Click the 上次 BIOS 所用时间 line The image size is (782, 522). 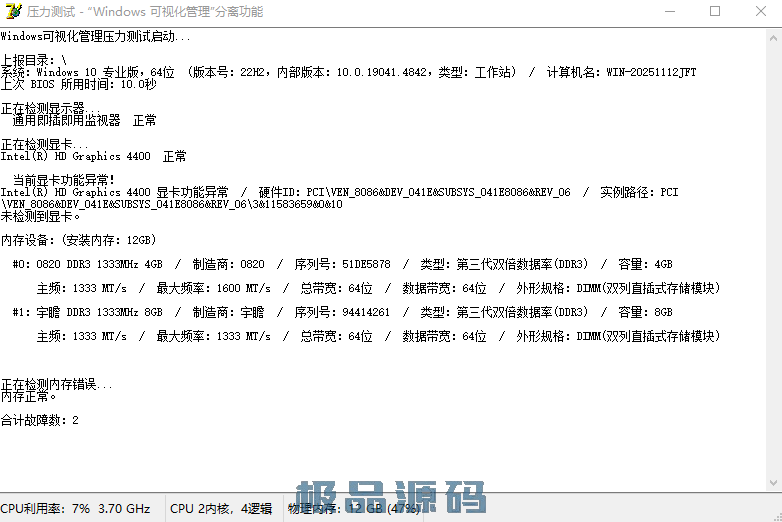coord(78,84)
